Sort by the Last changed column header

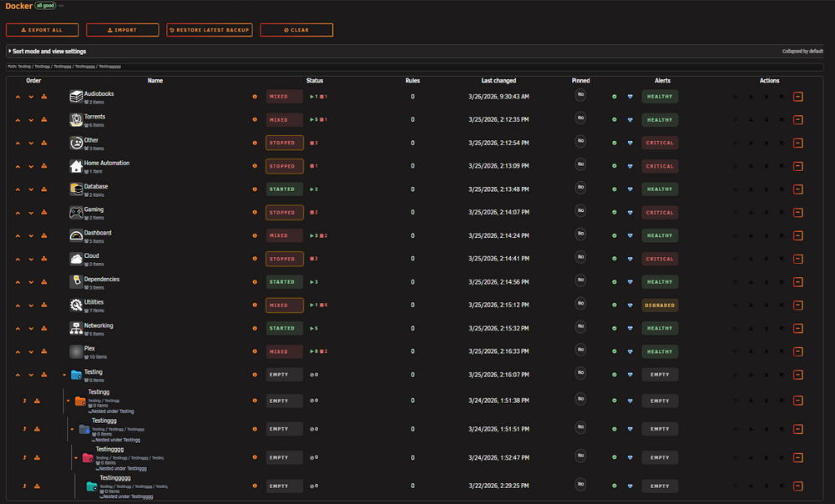(x=498, y=81)
